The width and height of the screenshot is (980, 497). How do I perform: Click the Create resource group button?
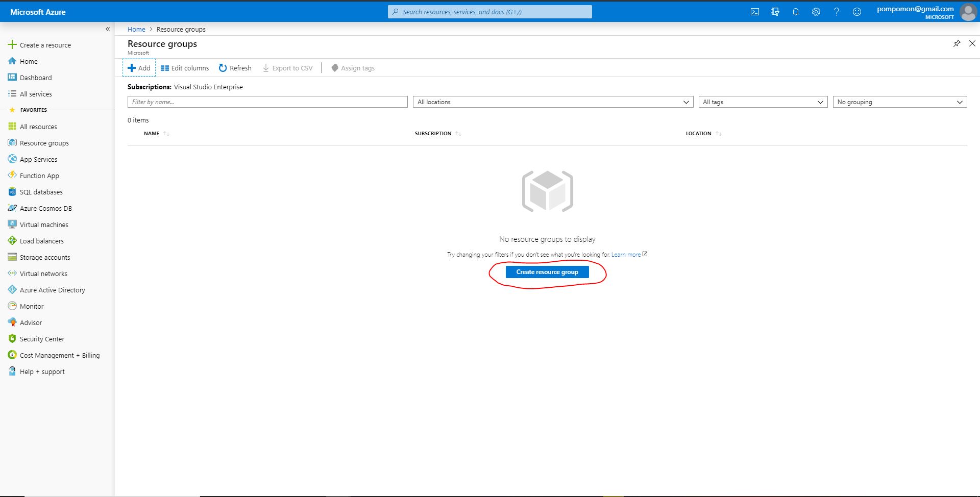tap(547, 272)
